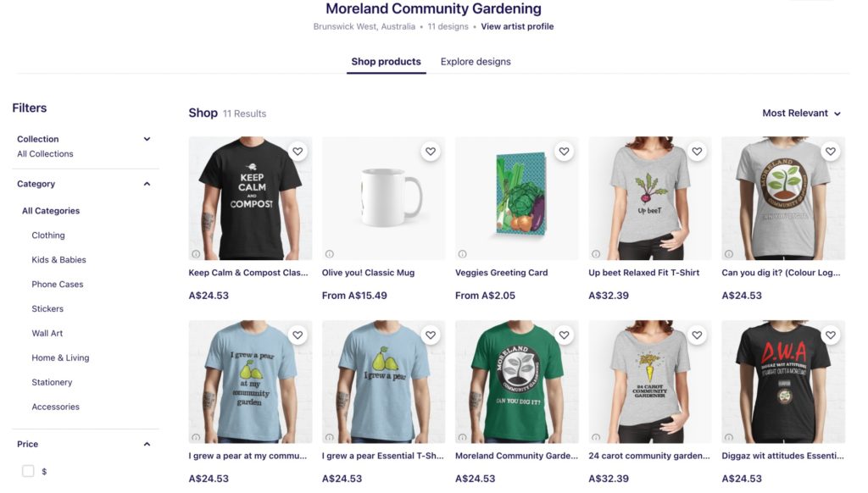The image size is (868, 493).
Task: Open the Most Relevant sort dropdown
Action: pos(801,113)
